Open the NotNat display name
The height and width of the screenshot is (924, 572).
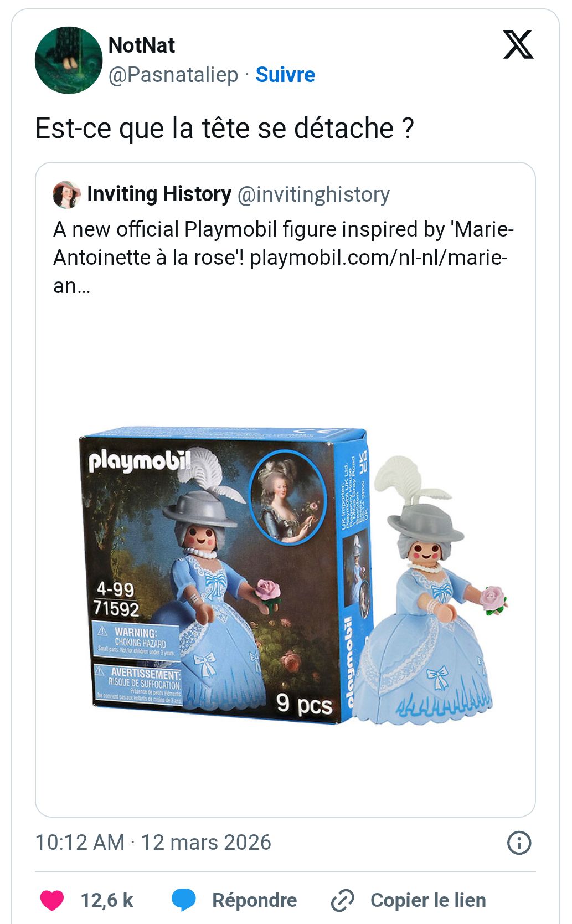coord(142,45)
